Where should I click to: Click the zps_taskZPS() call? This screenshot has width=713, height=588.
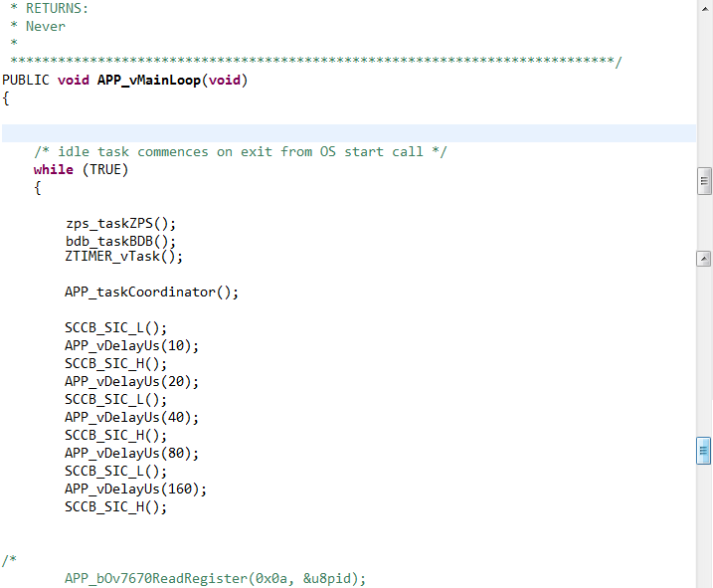120,224
